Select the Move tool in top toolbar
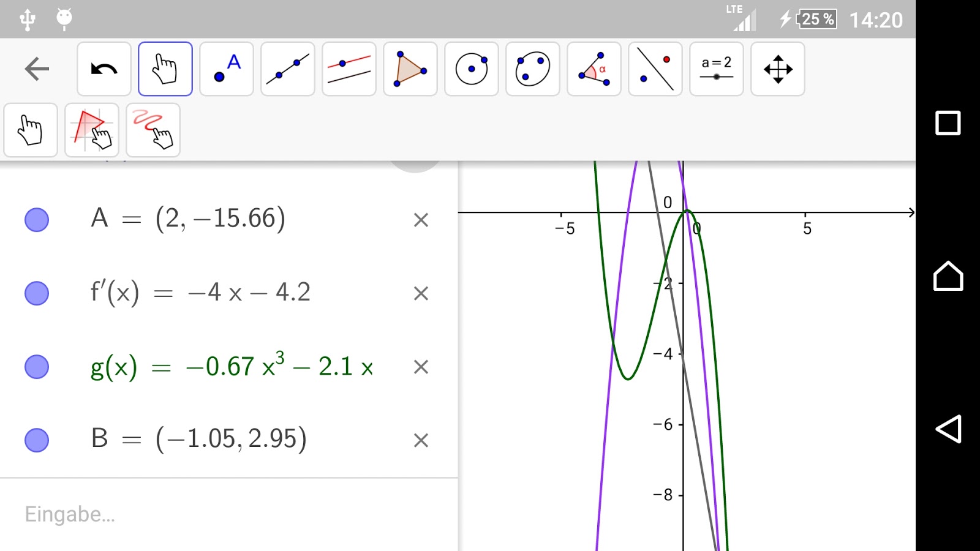 click(165, 69)
